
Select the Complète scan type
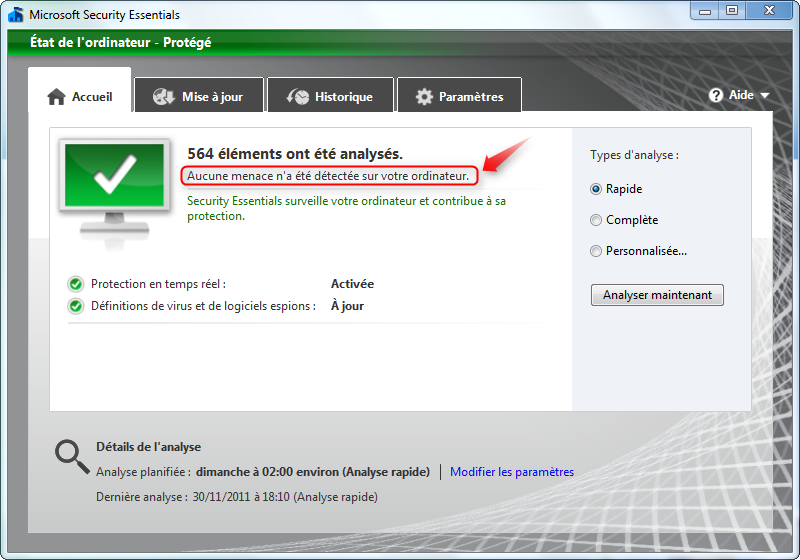coord(595,220)
